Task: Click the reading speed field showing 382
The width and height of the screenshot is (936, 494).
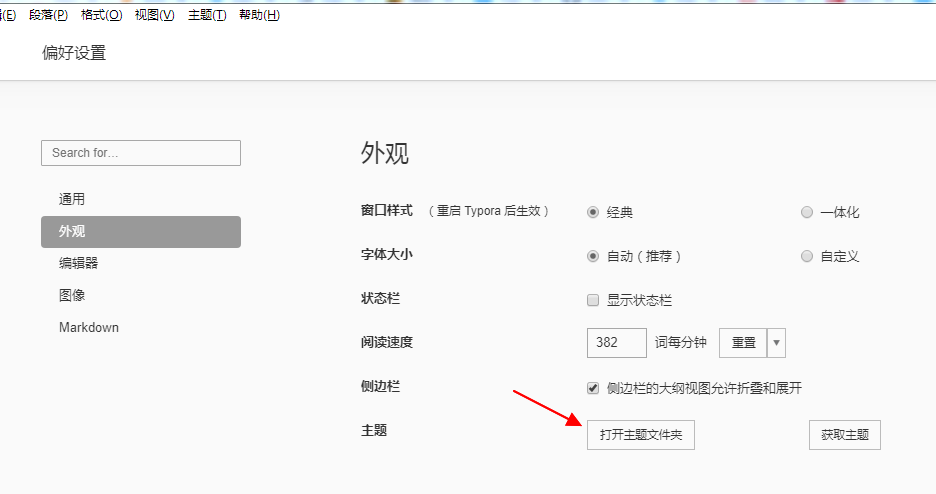Action: (x=616, y=342)
